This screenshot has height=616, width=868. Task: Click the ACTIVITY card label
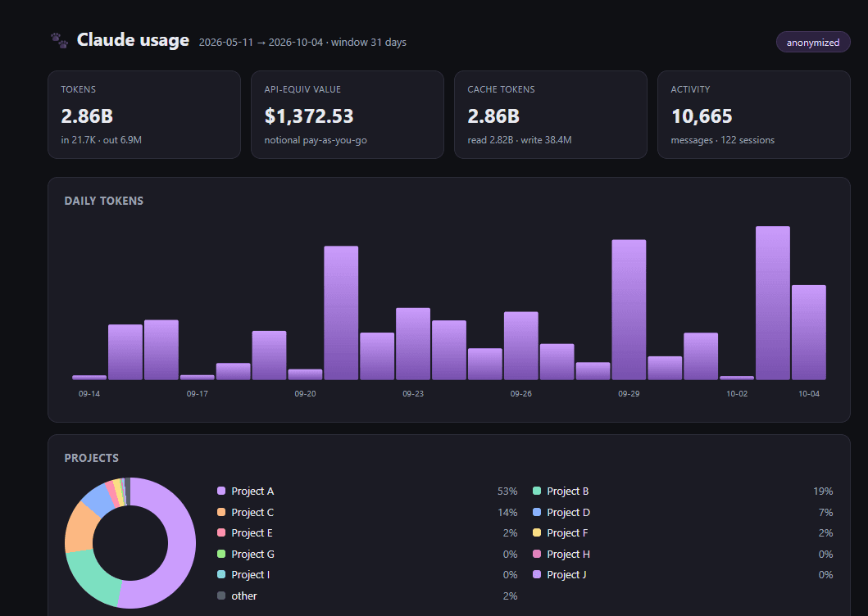coord(690,89)
